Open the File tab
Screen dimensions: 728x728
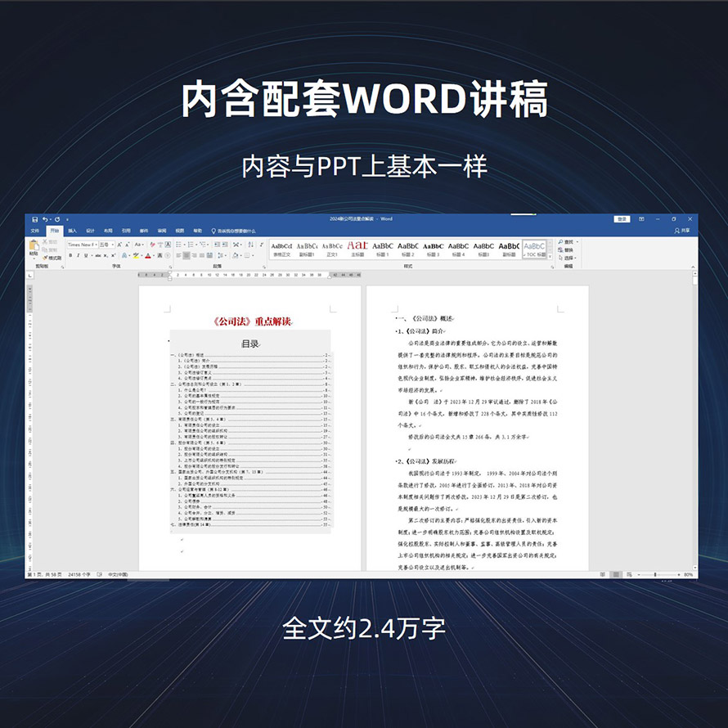click(x=35, y=231)
